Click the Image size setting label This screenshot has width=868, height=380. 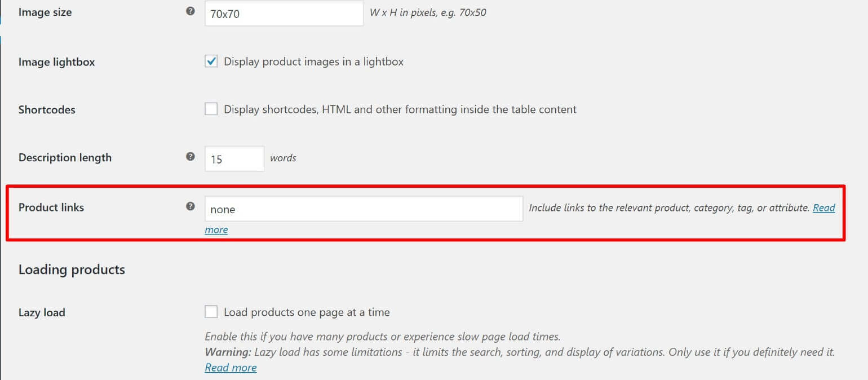click(45, 12)
